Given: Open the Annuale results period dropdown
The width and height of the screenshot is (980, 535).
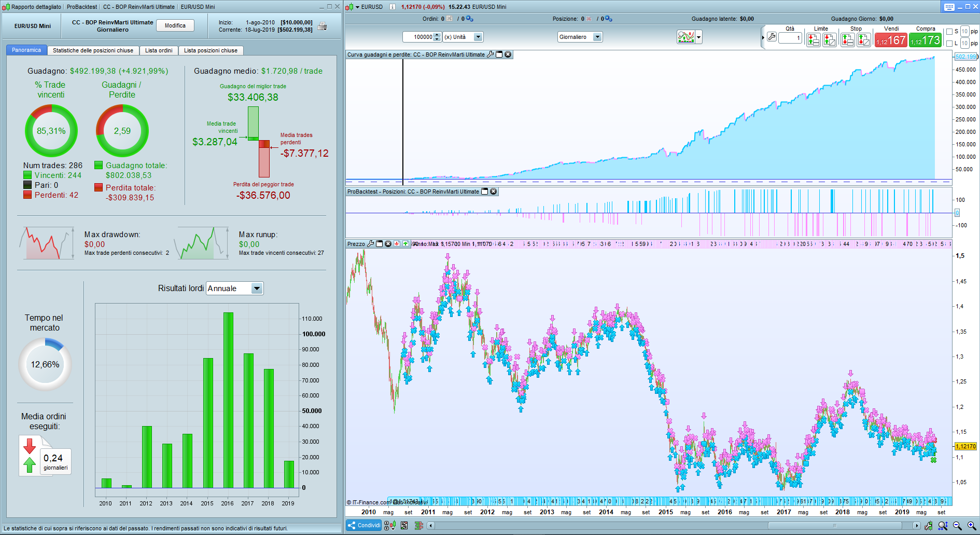Looking at the screenshot, I should [257, 289].
